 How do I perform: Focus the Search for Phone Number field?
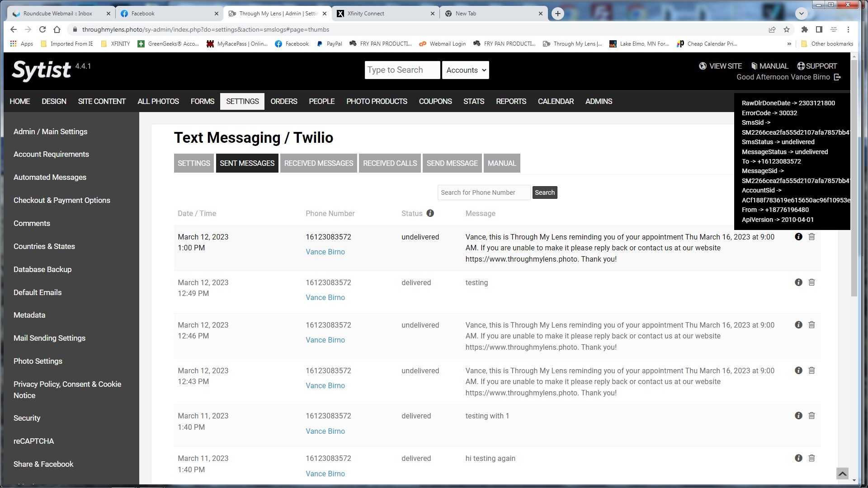(x=483, y=192)
